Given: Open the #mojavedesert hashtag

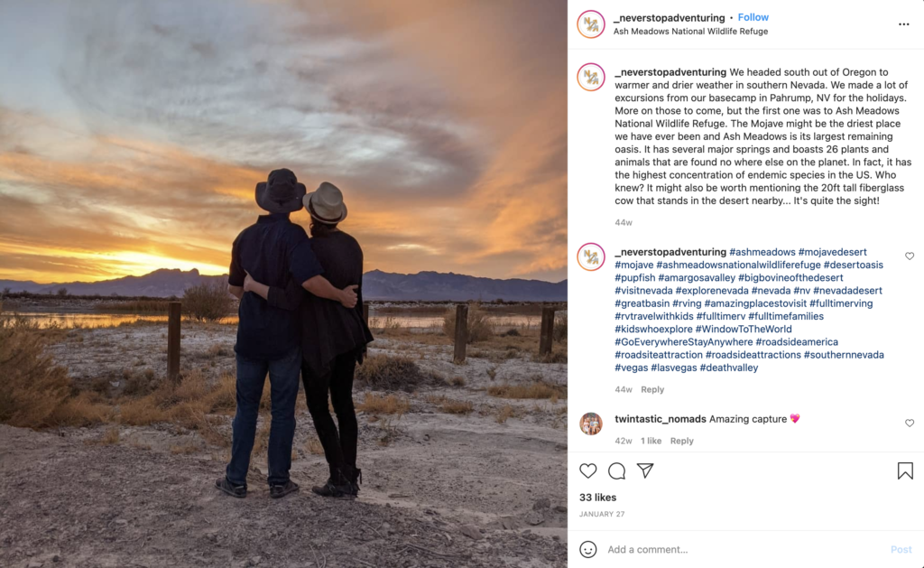Looking at the screenshot, I should click(x=832, y=252).
